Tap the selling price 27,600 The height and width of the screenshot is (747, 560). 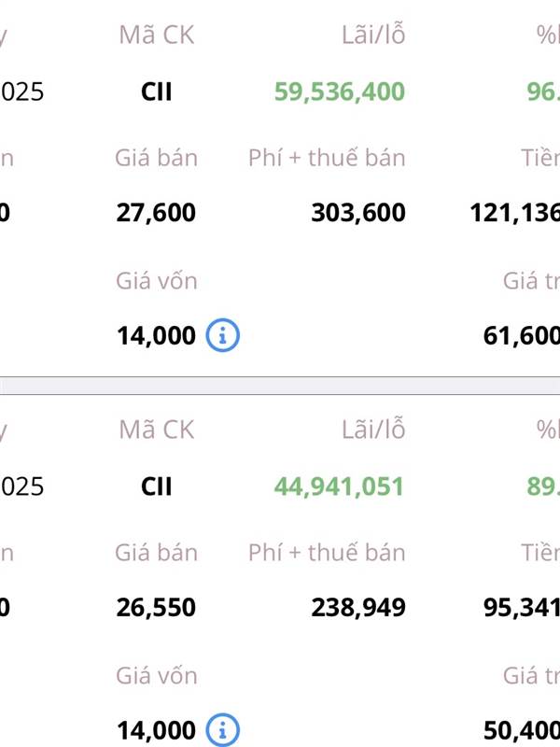pyautogui.click(x=156, y=213)
